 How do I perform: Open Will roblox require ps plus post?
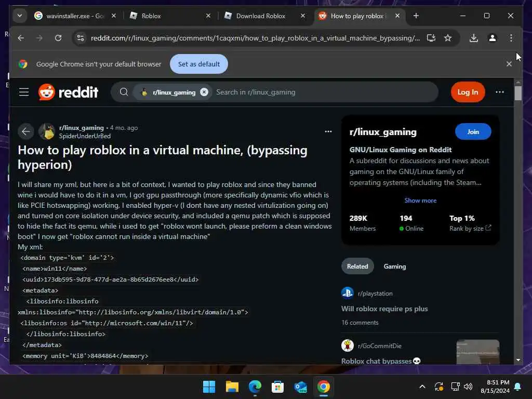click(x=384, y=309)
